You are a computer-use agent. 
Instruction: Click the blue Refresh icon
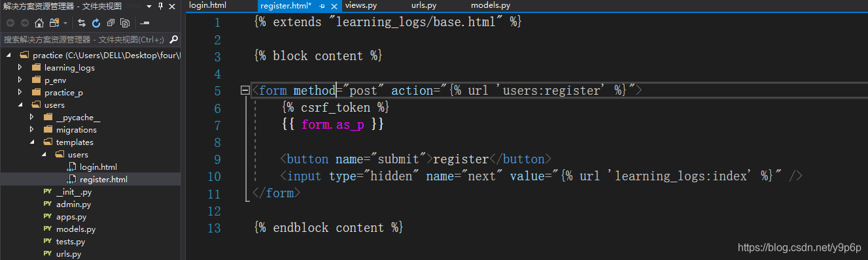(x=96, y=23)
